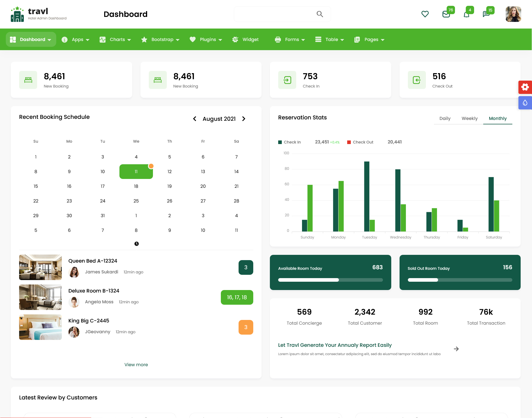Viewport: 532px width, 418px height.
Task: Open the Queen Bed A-12324 room thumbnail
Action: point(40,267)
